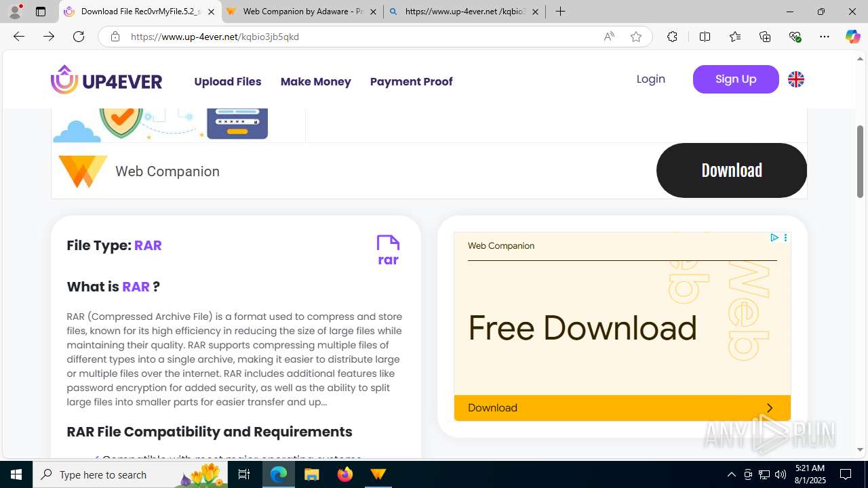This screenshot has width=868, height=488.
Task: Open Upload Files menu item
Action: pyautogui.click(x=228, y=81)
